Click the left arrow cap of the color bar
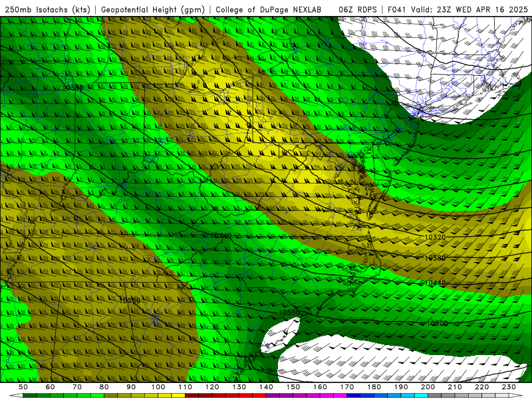Image resolution: width=532 pixels, height=399 pixels. point(16,394)
